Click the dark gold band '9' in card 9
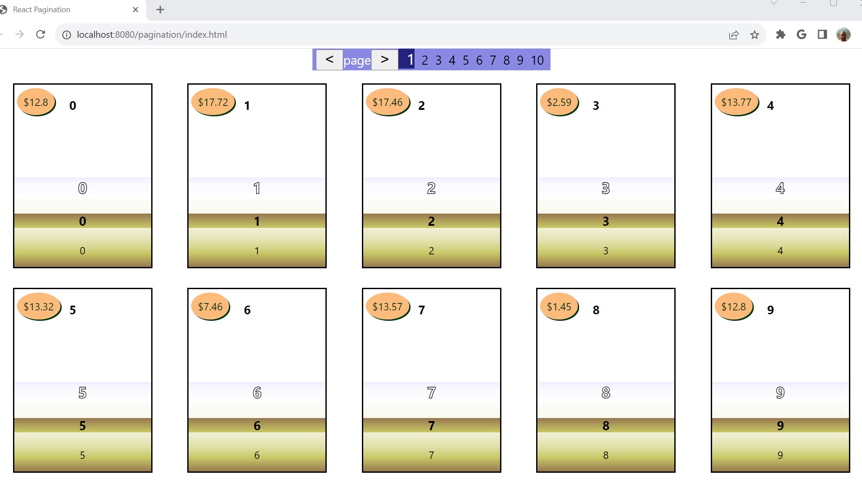The image size is (862, 504). [x=780, y=426]
